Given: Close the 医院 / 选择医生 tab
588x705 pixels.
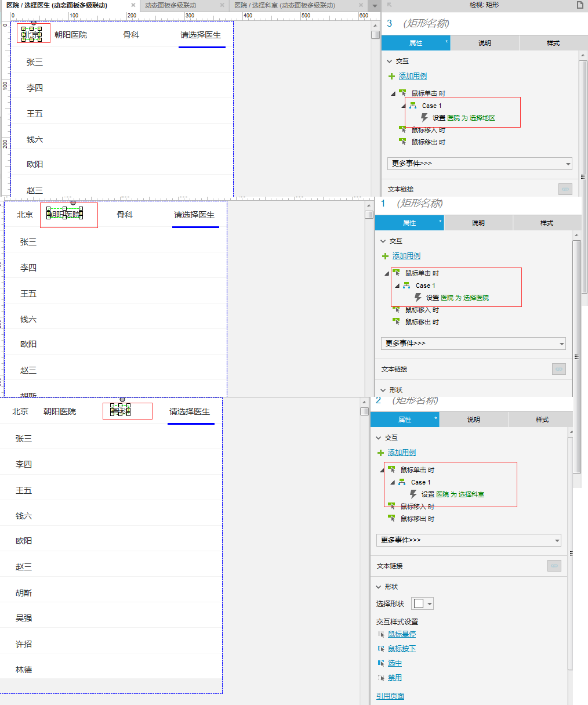Looking at the screenshot, I should click(133, 5).
